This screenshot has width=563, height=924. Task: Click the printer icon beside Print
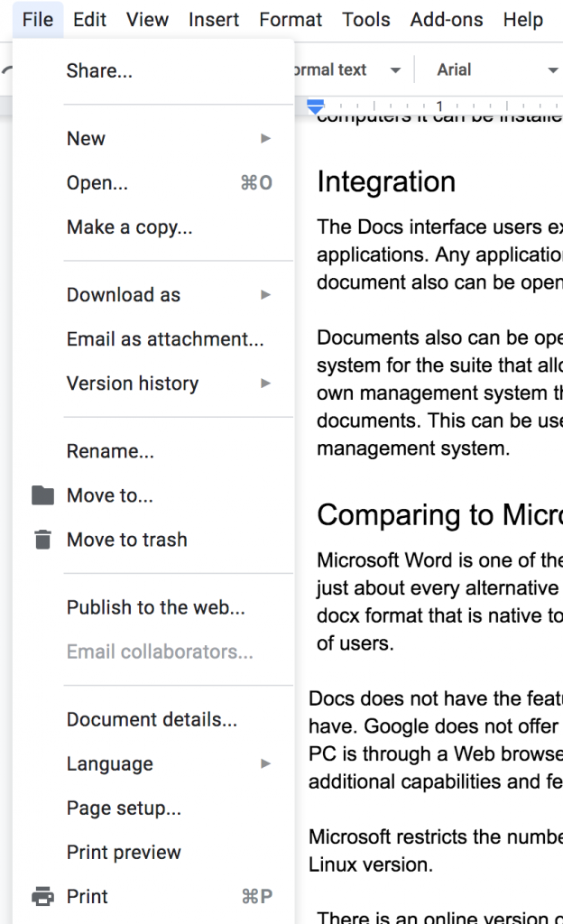(42, 896)
